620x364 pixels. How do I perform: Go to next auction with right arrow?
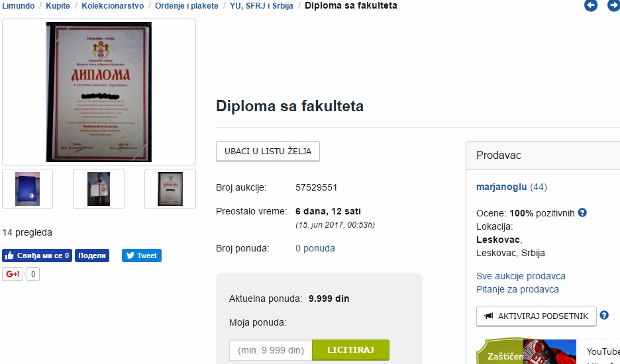pyautogui.click(x=613, y=5)
